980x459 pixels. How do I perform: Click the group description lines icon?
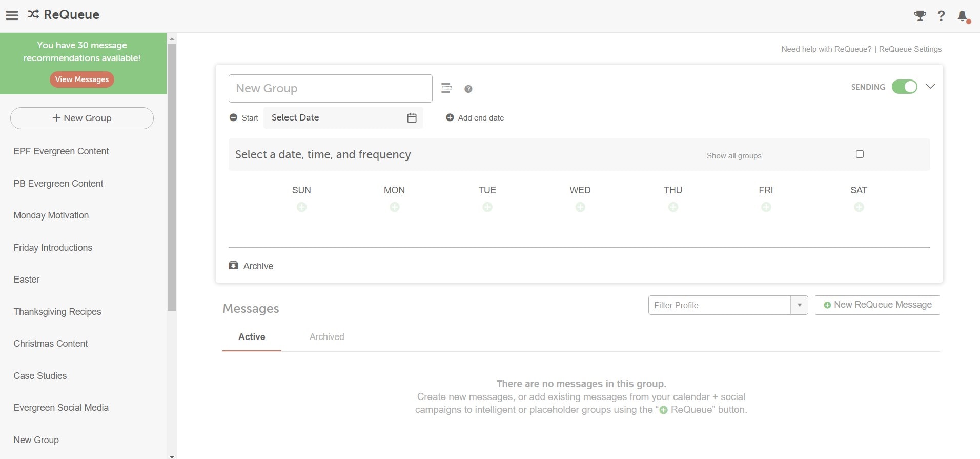tap(446, 88)
